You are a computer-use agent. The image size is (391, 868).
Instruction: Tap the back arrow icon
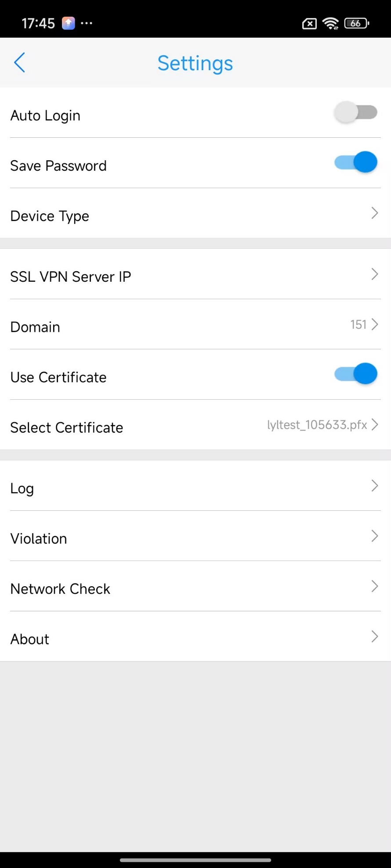click(x=20, y=63)
